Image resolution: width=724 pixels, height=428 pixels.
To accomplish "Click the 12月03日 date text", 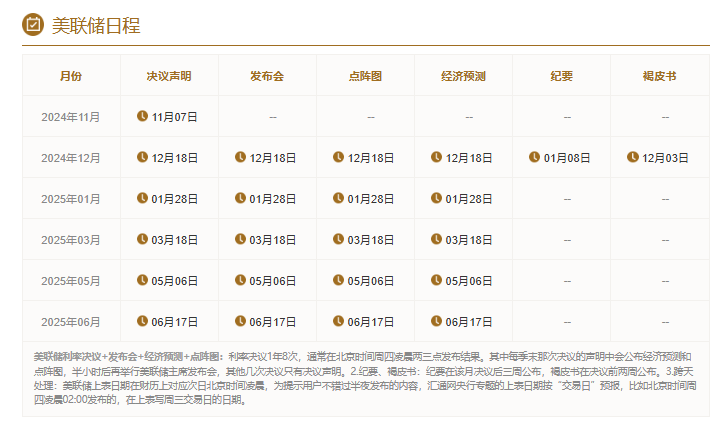I will coord(665,158).
